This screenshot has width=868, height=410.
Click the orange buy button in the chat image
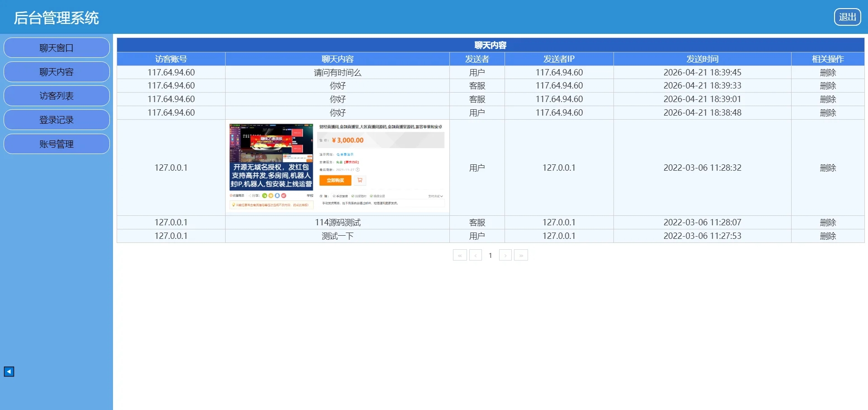[x=335, y=181]
